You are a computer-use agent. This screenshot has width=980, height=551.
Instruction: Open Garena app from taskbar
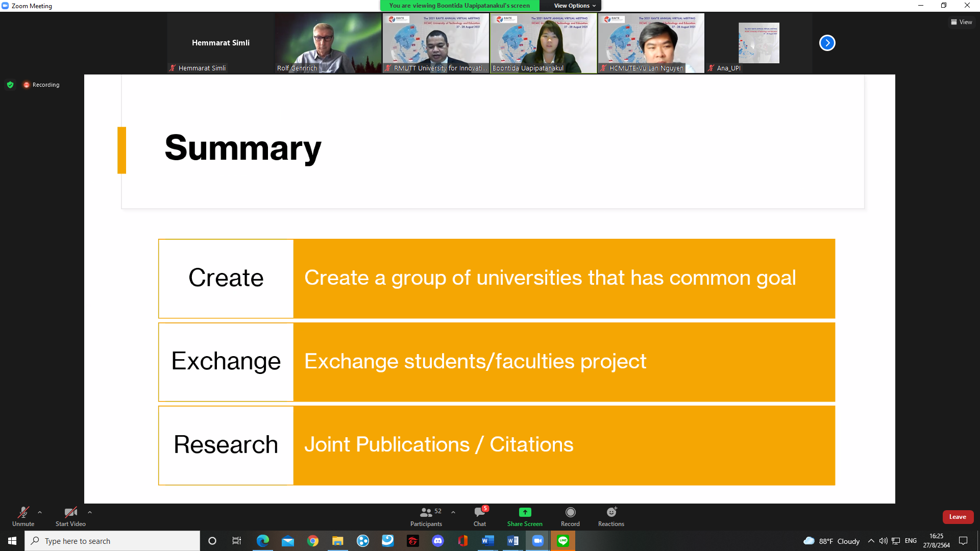(x=413, y=541)
